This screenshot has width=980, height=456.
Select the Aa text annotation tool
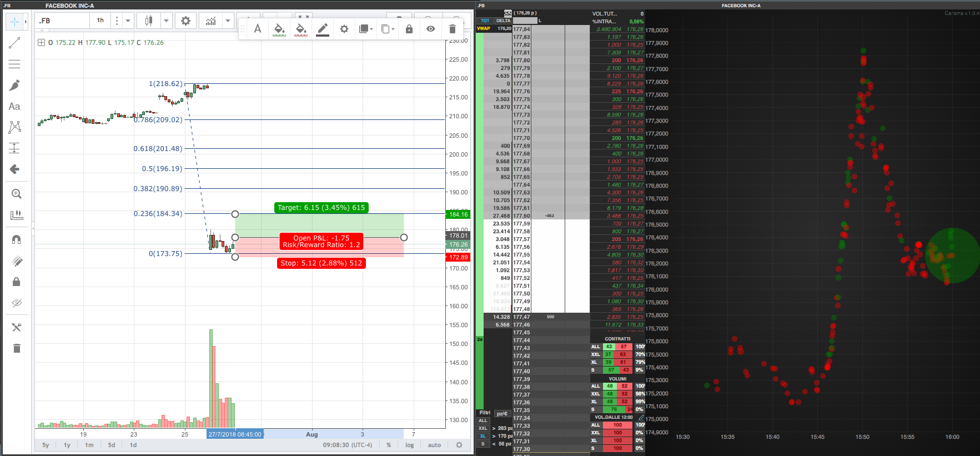click(14, 106)
